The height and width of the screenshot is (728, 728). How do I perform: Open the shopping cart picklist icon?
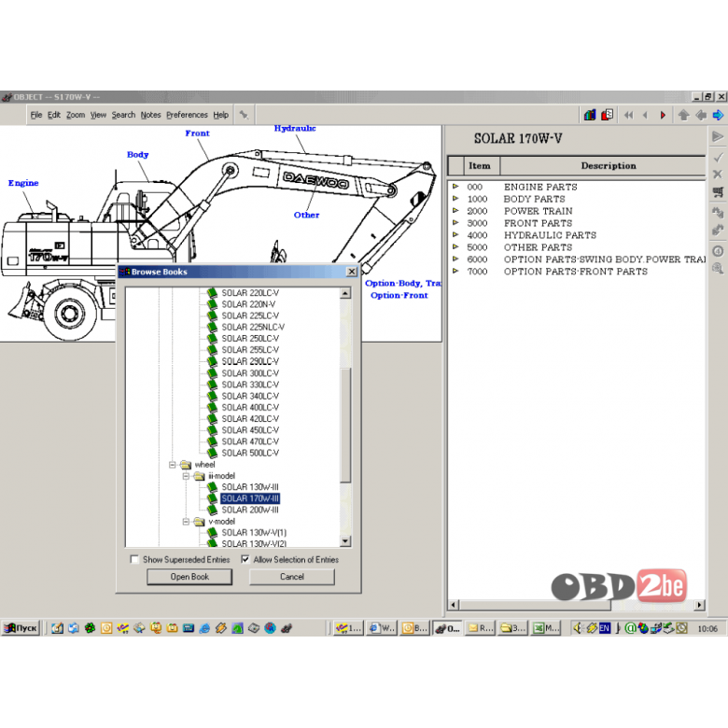click(x=718, y=191)
